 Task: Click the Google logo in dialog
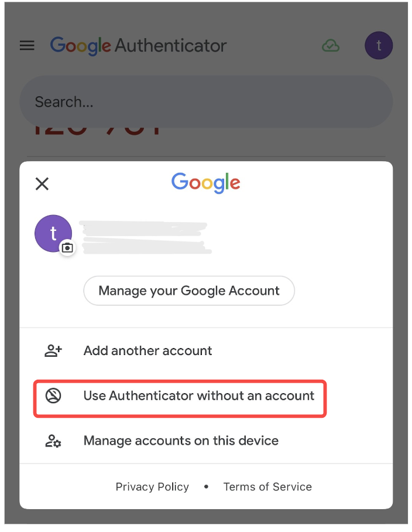[205, 183]
